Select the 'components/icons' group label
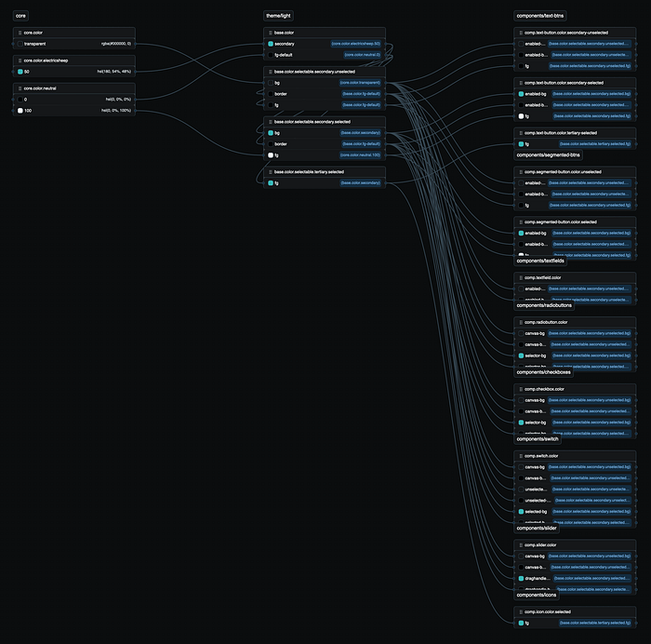The width and height of the screenshot is (651, 644). point(537,595)
